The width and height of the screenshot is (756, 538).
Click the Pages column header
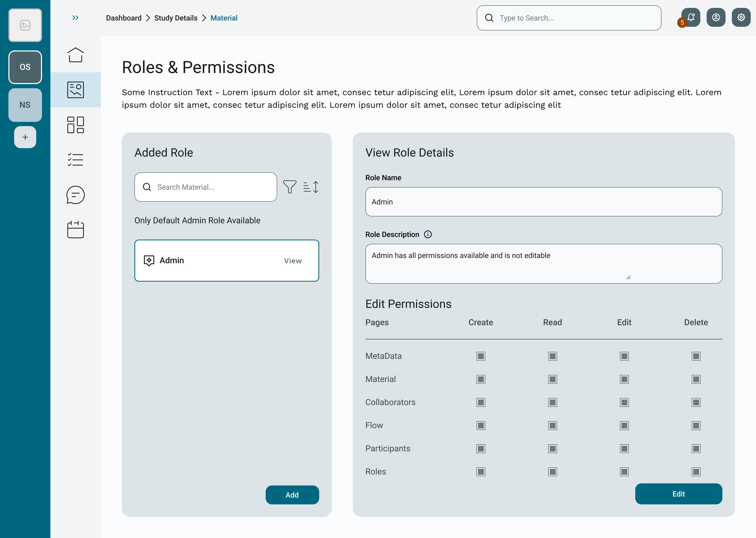click(x=377, y=323)
